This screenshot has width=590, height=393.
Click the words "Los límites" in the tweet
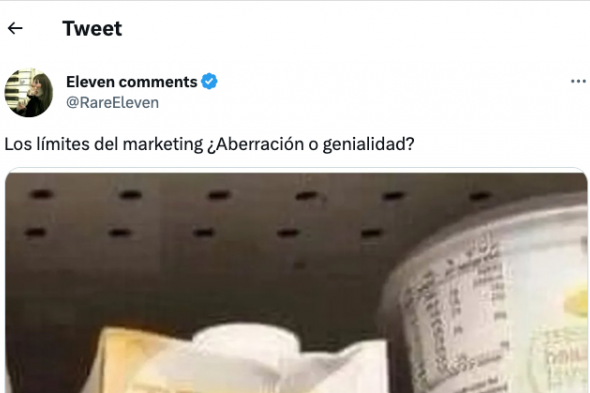tap(47, 144)
